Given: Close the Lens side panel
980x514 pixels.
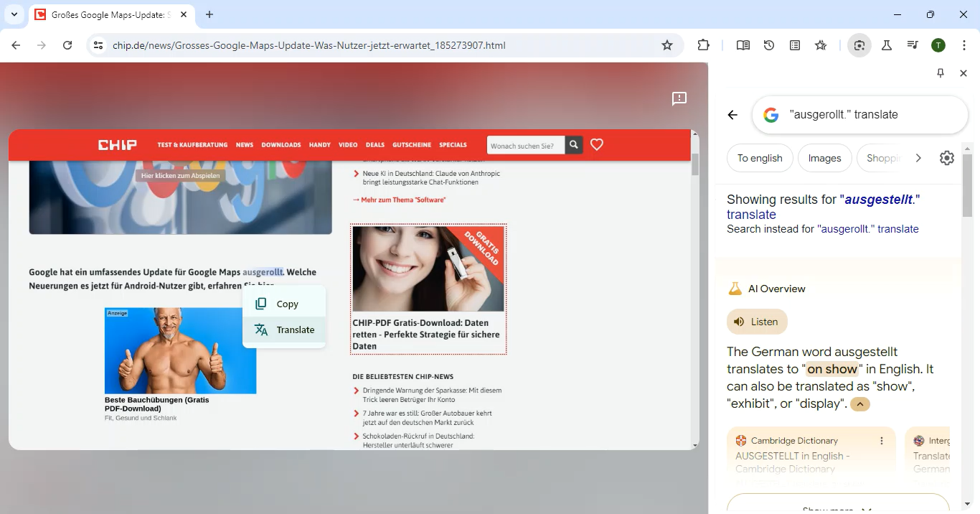Looking at the screenshot, I should 963,73.
